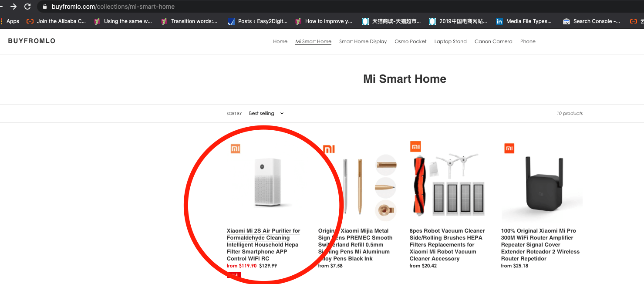The height and width of the screenshot is (284, 644).
Task: Click the Mi logo on the air purifier card
Action: pos(236,149)
